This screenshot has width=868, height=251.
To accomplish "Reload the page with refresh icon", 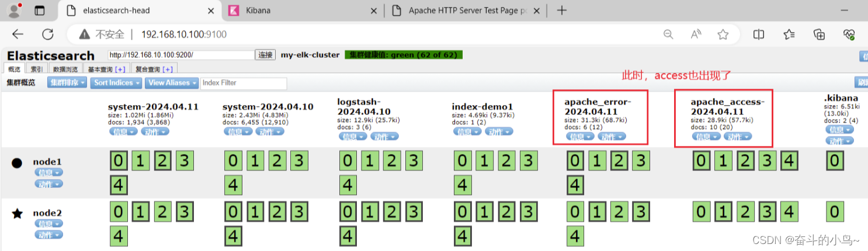I will (48, 34).
